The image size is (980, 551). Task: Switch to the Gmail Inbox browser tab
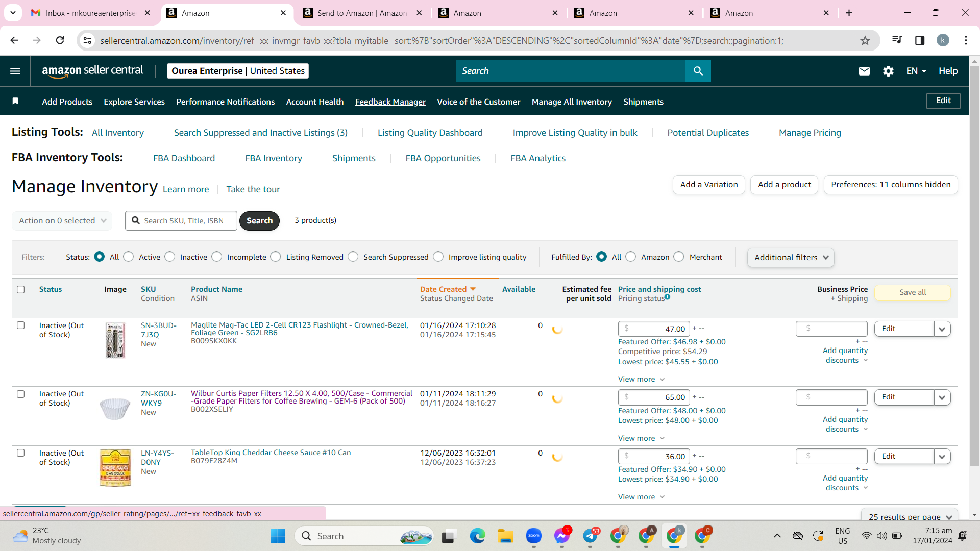[x=90, y=13]
